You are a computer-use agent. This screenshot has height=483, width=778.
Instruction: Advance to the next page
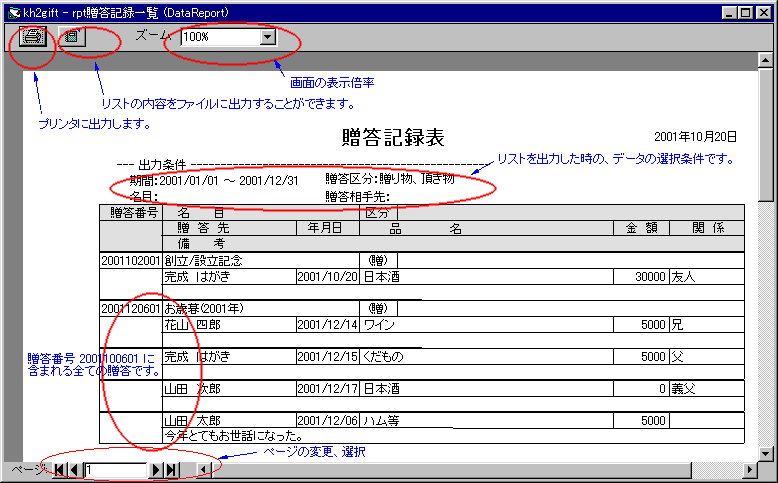[157, 469]
